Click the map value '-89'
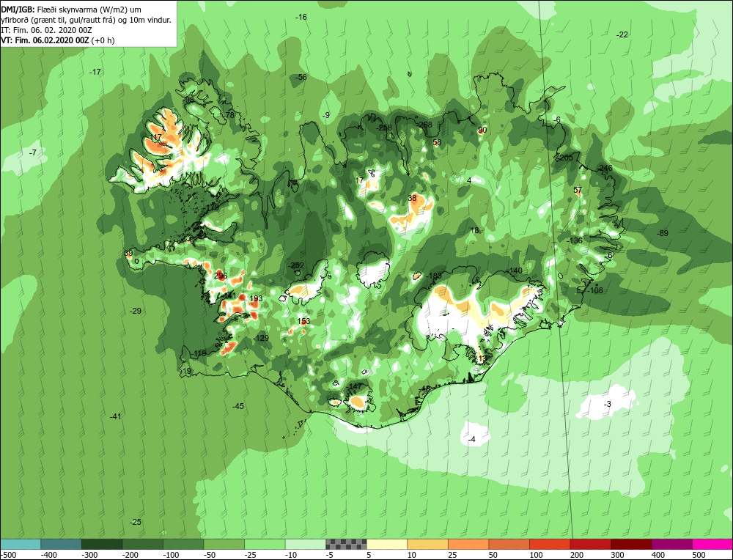Image resolution: width=733 pixels, height=560 pixels. [663, 233]
